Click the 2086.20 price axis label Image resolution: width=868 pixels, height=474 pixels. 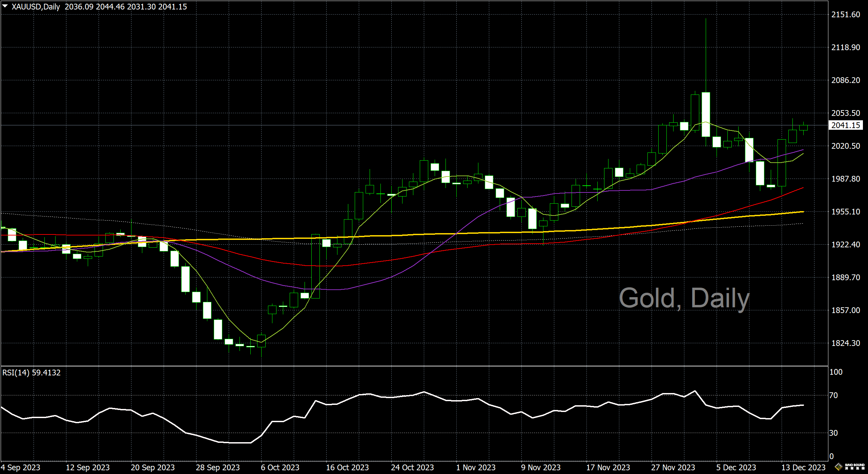[x=846, y=80]
